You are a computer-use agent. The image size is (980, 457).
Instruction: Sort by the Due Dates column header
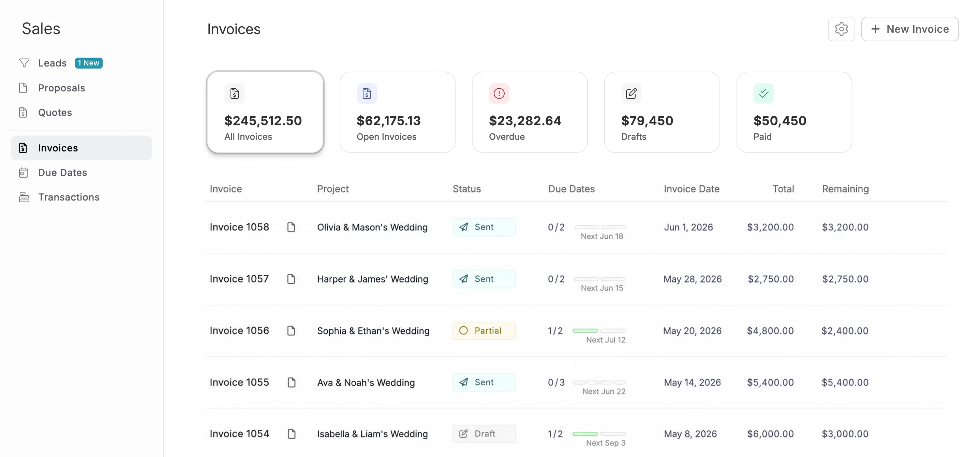[x=571, y=189]
